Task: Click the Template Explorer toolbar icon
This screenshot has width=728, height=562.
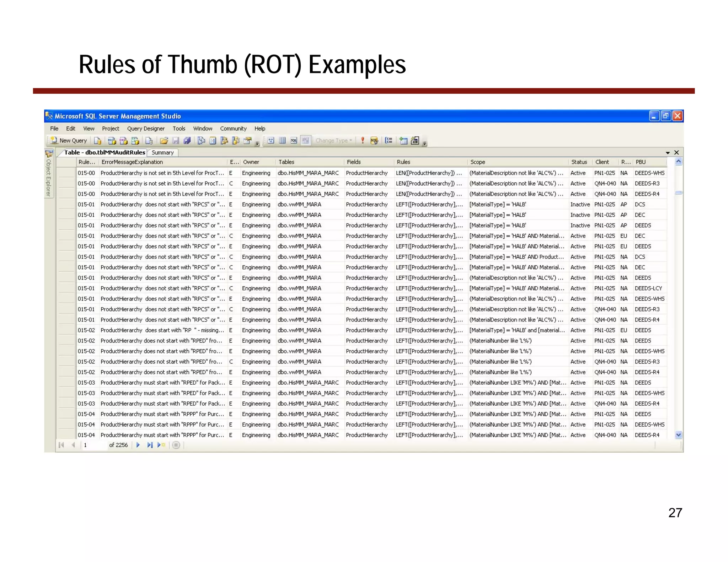Action: 236,141
